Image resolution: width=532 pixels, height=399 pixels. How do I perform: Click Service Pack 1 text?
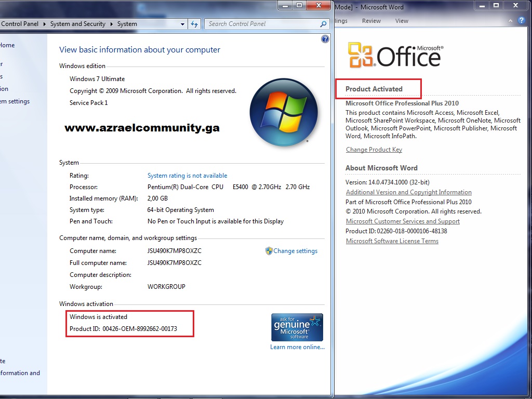pyautogui.click(x=88, y=102)
